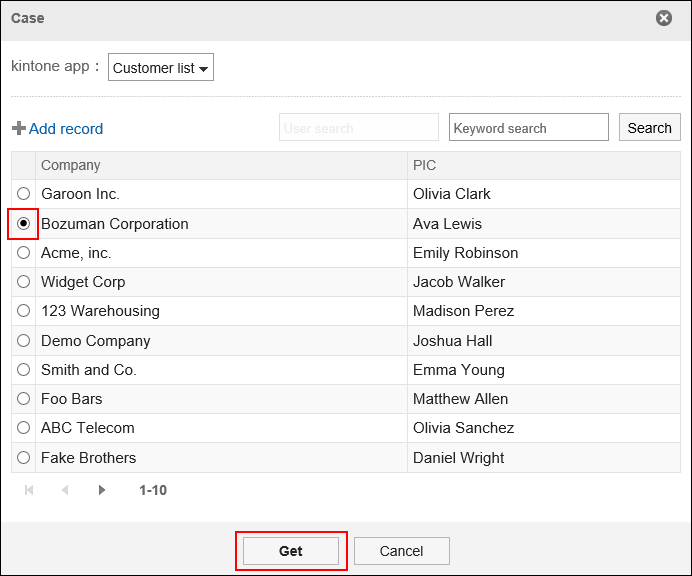The width and height of the screenshot is (692, 576).
Task: Select Bozuman Corporation radio button
Action: click(x=23, y=224)
